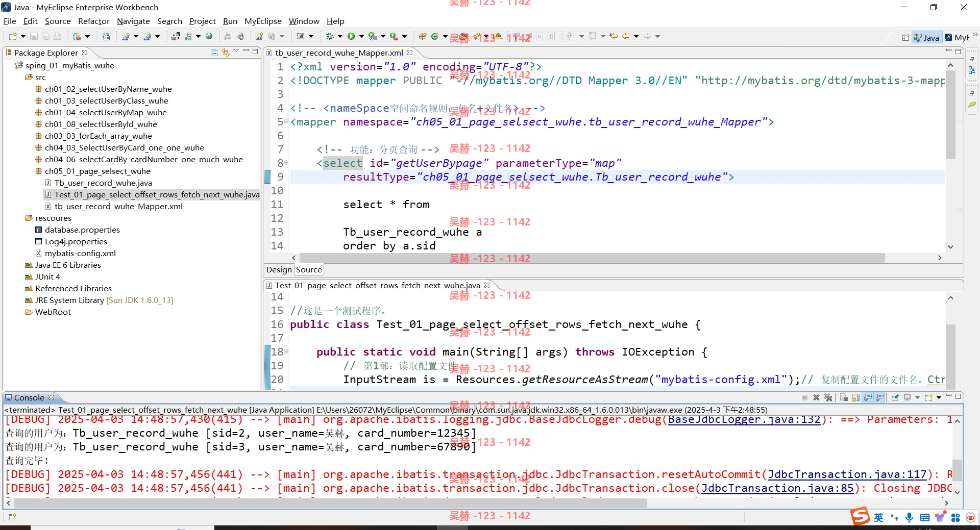Open the New wizard dropdown arrow

point(23,36)
